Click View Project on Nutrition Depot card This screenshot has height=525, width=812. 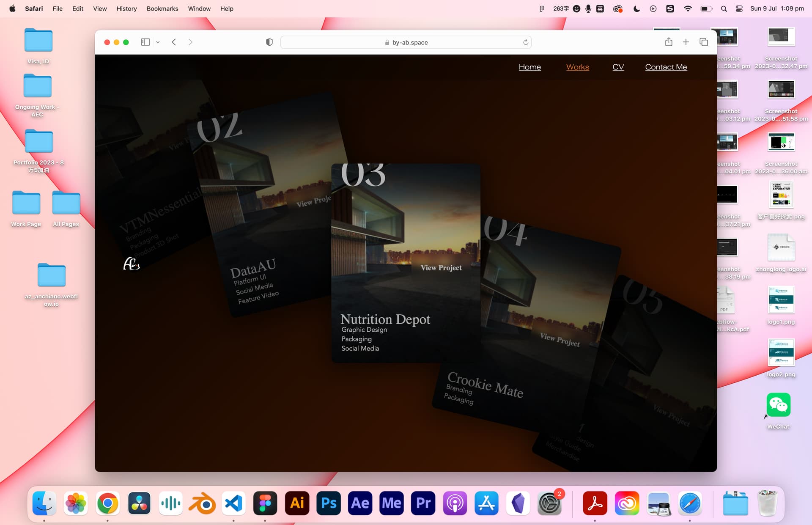[x=441, y=268]
